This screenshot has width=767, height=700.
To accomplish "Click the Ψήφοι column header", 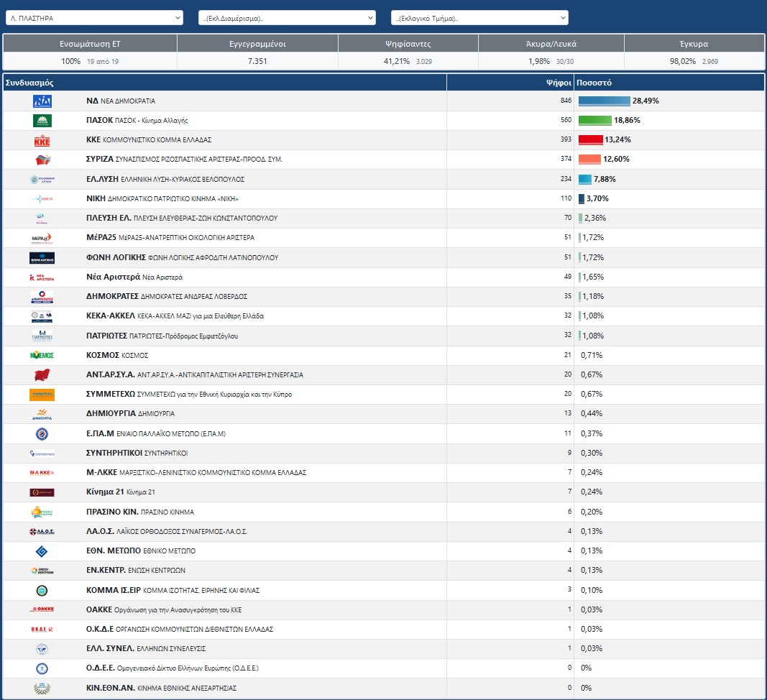I will point(559,83).
